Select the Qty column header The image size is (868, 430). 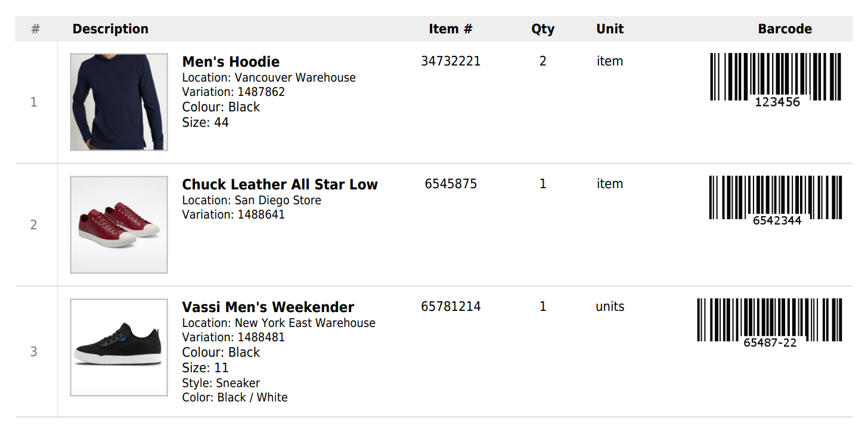point(542,29)
